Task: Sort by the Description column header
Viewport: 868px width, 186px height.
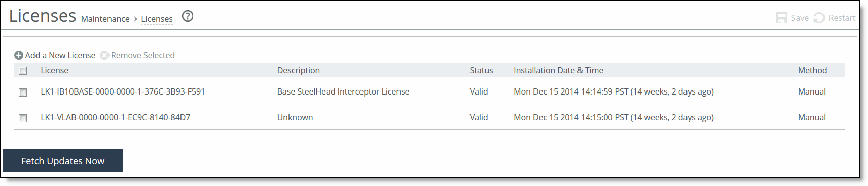Action: pyautogui.click(x=299, y=70)
